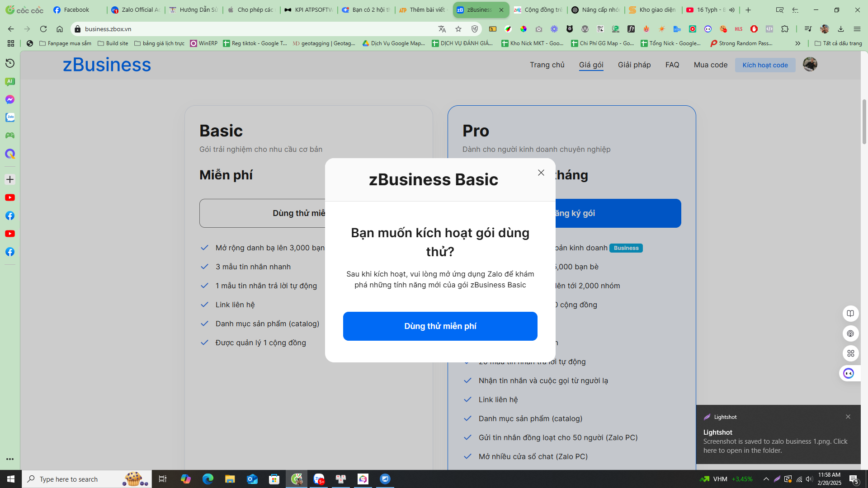
Task: Switch to the Facebook browser tab
Action: 77,9
